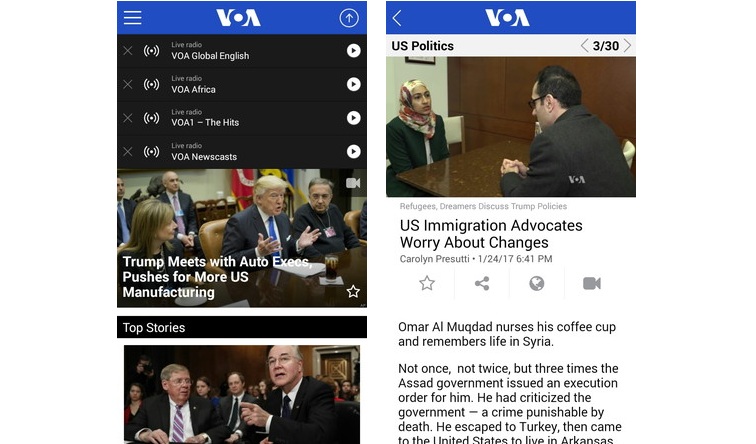Play VOA1 – The Hits stream
This screenshot has width=756, height=444.
(353, 118)
